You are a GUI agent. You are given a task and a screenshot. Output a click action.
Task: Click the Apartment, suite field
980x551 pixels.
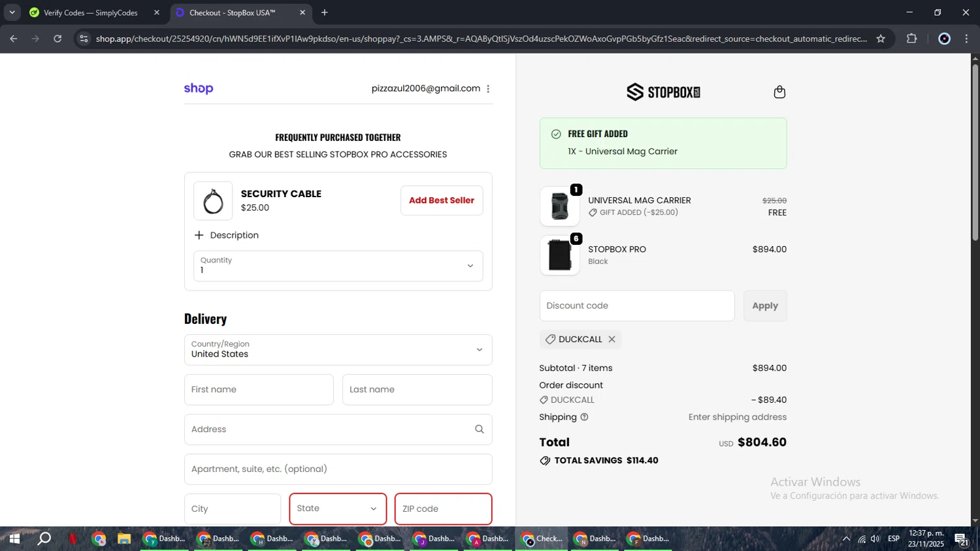pyautogui.click(x=338, y=469)
